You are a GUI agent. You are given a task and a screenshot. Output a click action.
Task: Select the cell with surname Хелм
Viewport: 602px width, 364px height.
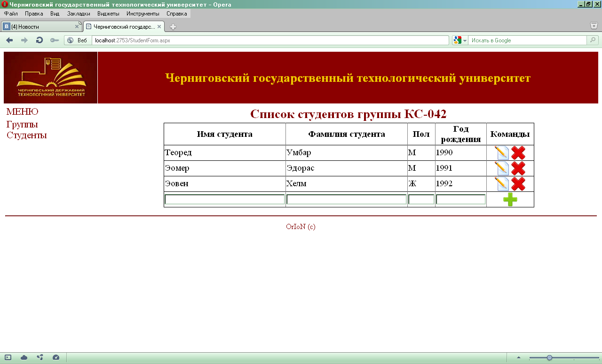[347, 184]
